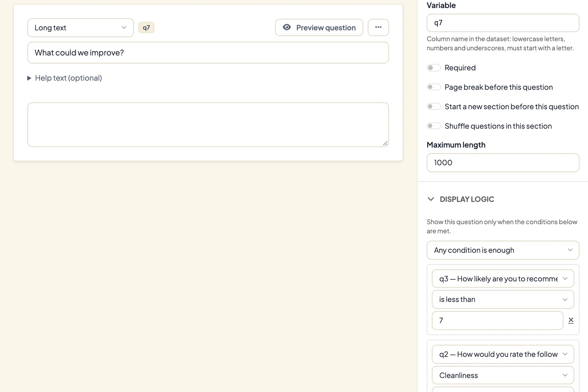Turn on Start a new section toggle
Viewport: 588px width, 392px height.
(x=434, y=107)
